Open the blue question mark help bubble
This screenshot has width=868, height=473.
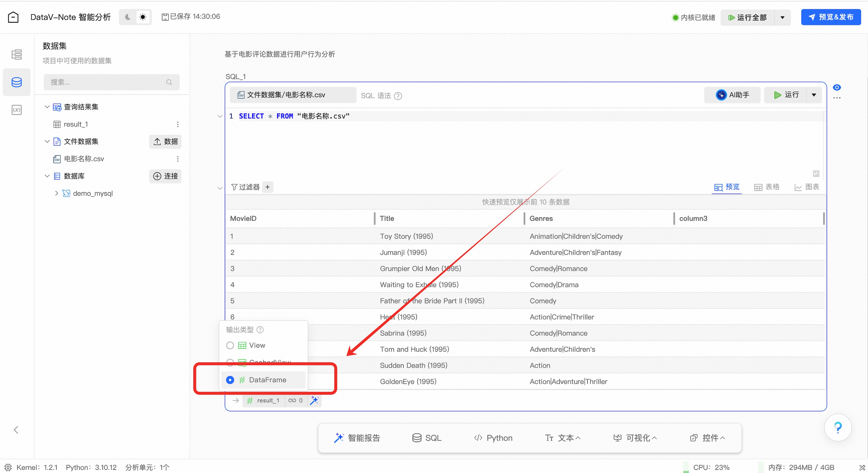(x=837, y=427)
